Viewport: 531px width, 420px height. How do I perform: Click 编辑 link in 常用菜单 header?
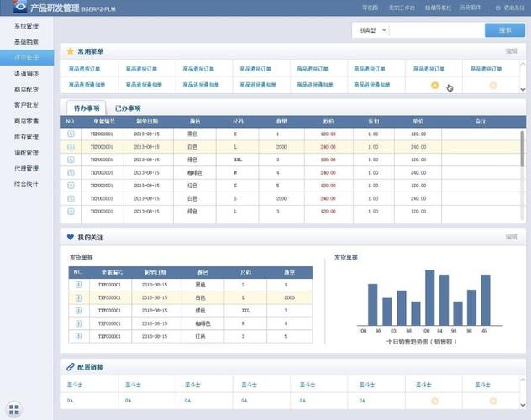click(512, 51)
